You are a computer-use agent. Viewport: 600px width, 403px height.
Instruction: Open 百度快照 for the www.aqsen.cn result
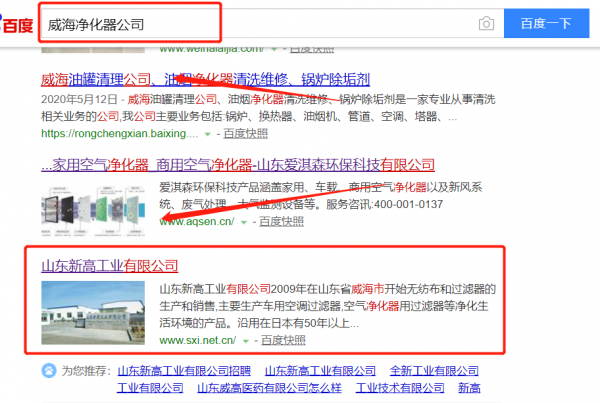277,221
